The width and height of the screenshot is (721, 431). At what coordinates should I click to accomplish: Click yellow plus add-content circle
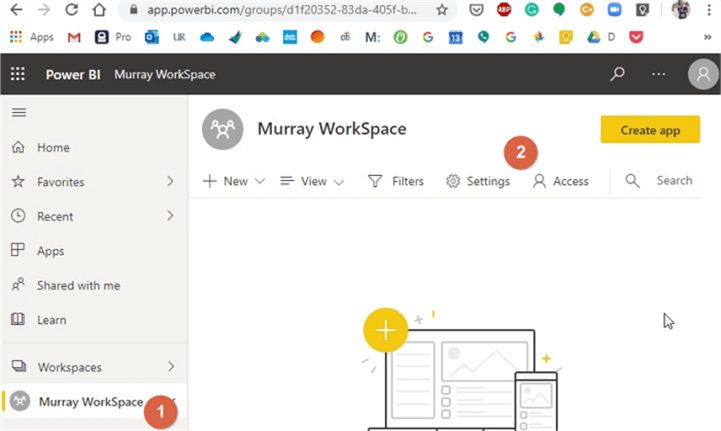[x=385, y=330]
